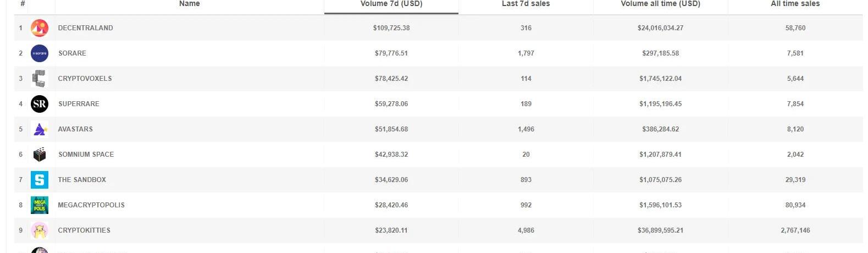Click the MegaCryptoPolis logo icon
This screenshot has width=868, height=253.
click(40, 205)
